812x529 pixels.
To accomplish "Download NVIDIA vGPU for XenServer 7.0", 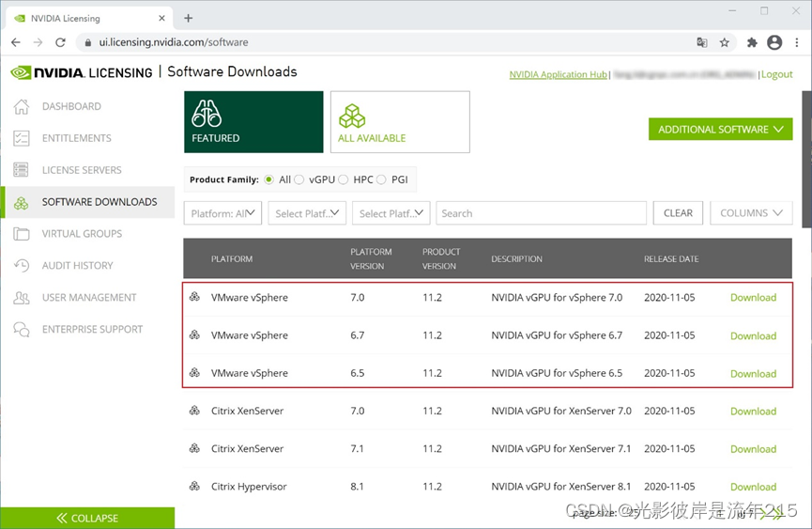I will click(x=753, y=411).
